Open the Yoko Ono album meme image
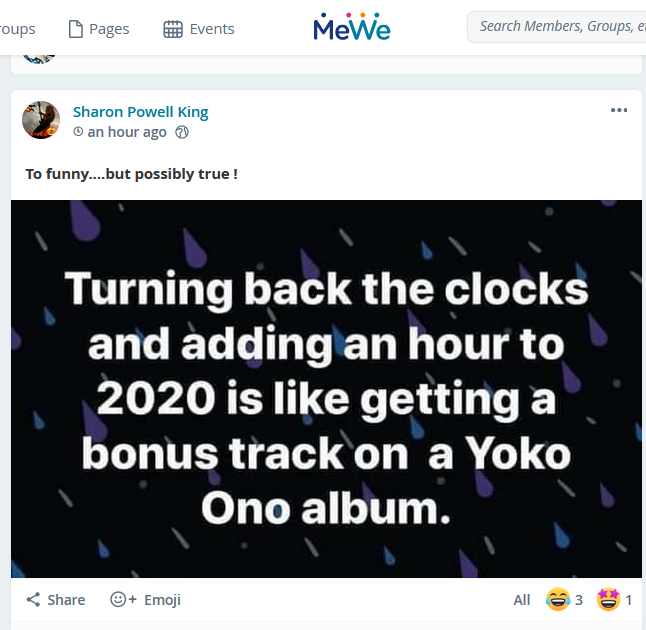This screenshot has width=646, height=630. point(326,388)
